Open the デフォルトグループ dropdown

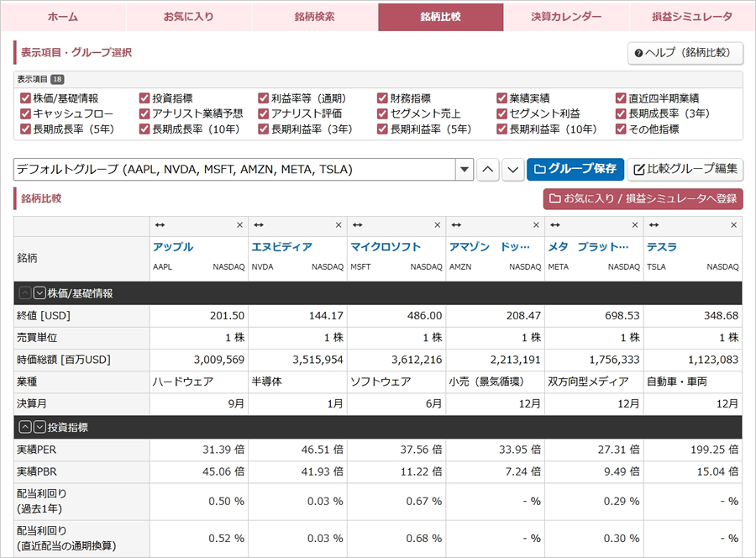pyautogui.click(x=244, y=170)
